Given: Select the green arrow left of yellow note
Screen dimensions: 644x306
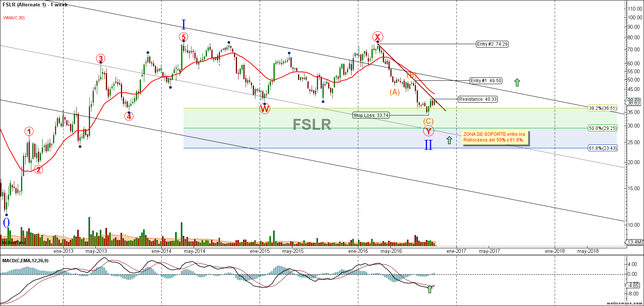Looking at the screenshot, I should pos(449,140).
